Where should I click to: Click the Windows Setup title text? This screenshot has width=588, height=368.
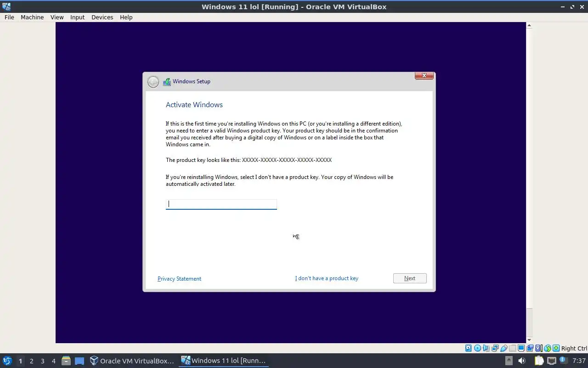coord(192,81)
